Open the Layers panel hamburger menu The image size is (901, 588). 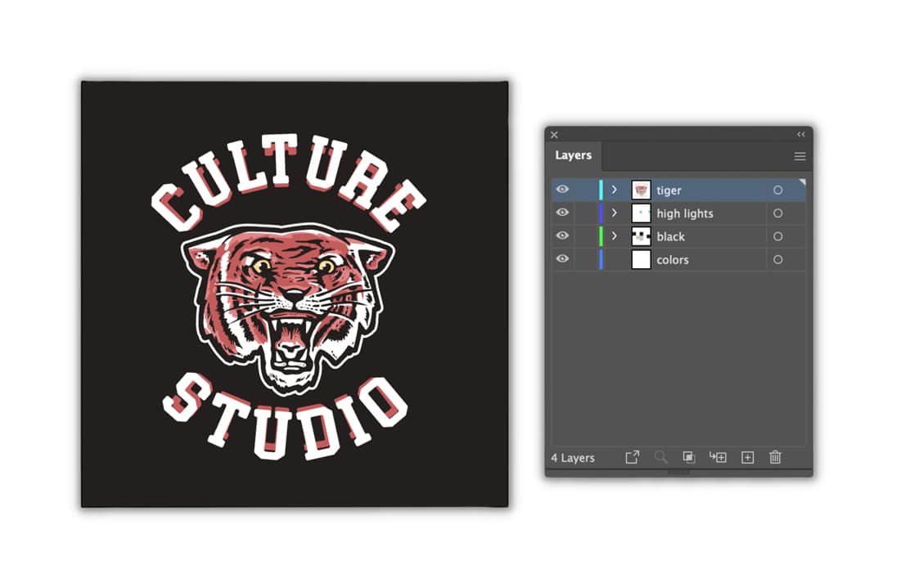pyautogui.click(x=800, y=156)
